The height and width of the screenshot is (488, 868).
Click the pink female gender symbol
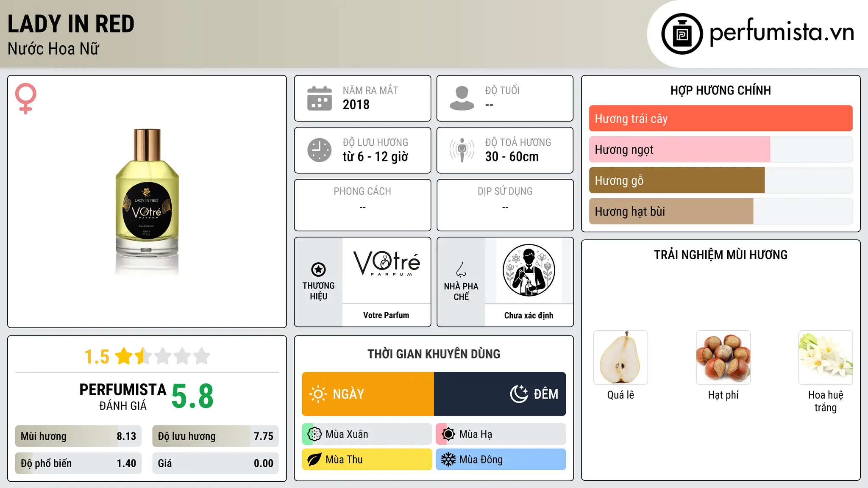coord(26,99)
